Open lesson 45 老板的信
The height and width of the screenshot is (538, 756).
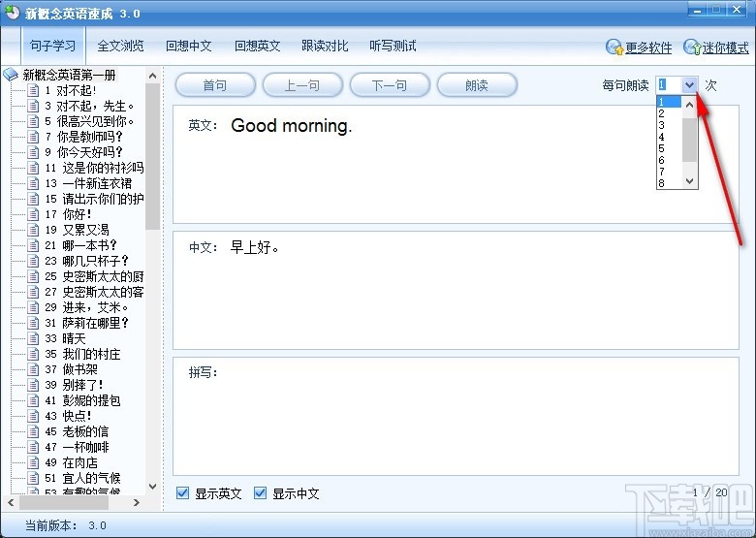77,431
